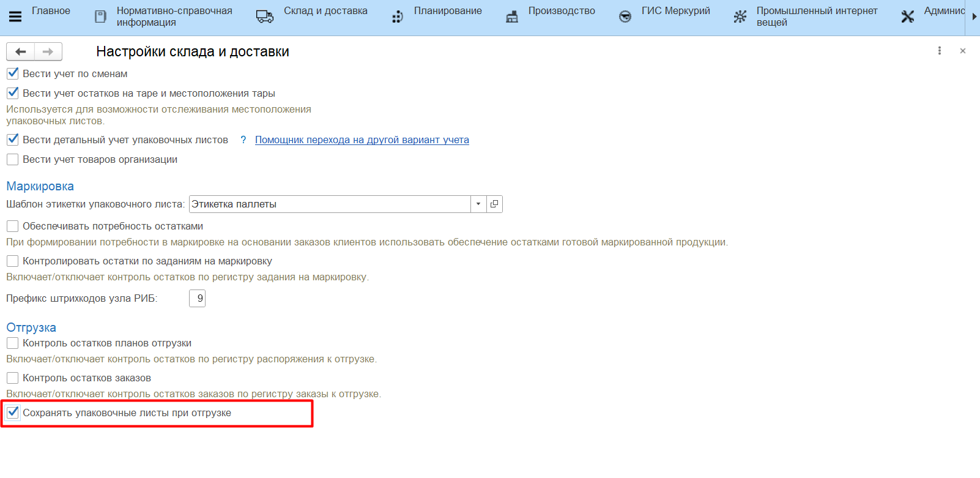
Task: Click the back arrow navigation button
Action: pyautogui.click(x=21, y=52)
